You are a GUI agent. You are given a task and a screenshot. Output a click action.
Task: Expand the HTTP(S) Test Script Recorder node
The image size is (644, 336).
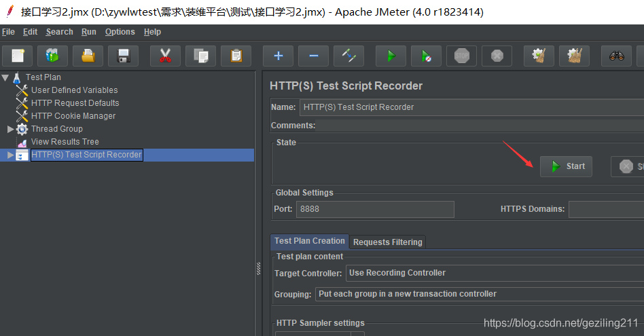(x=11, y=155)
